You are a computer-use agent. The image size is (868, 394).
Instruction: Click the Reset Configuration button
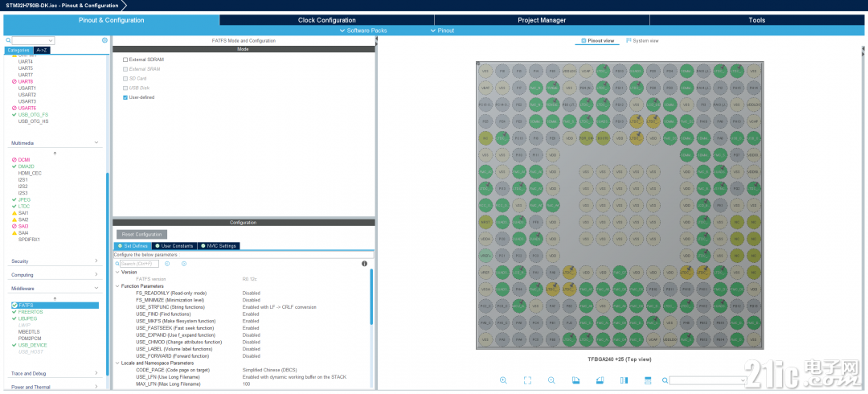(x=141, y=235)
